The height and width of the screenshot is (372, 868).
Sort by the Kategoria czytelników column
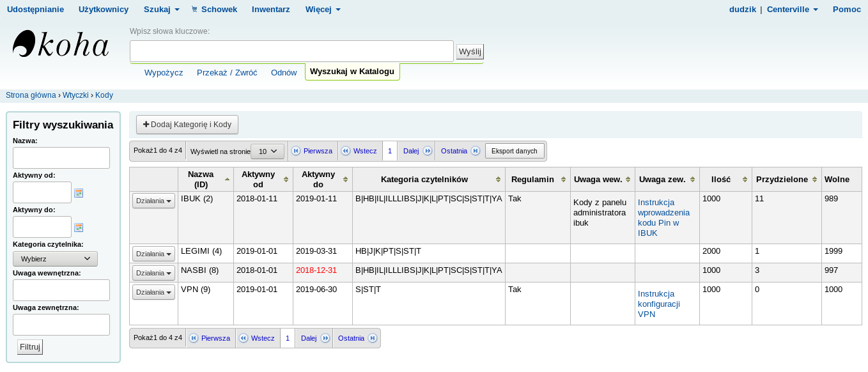point(428,180)
